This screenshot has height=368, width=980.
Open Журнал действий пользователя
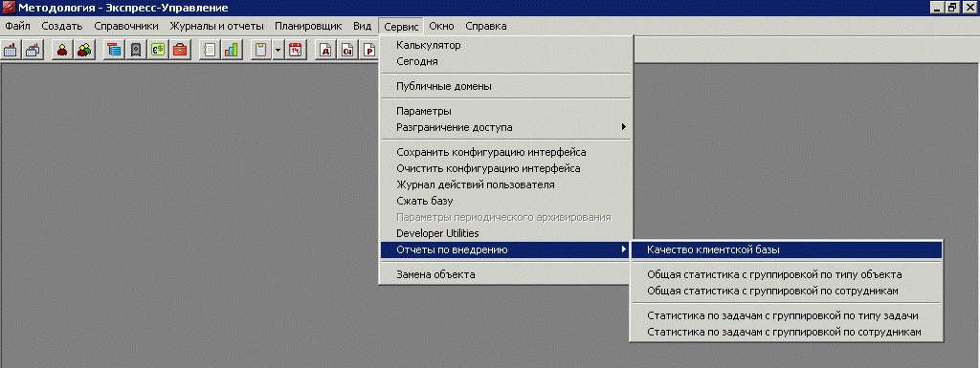tap(506, 184)
